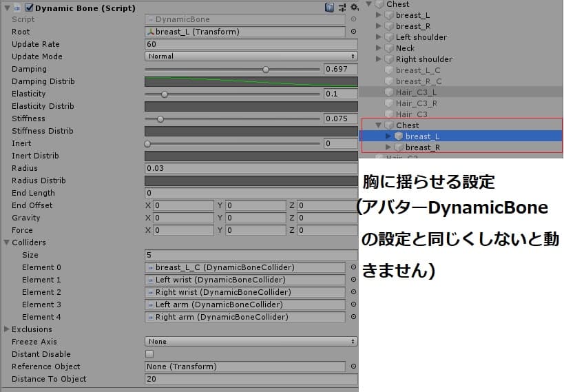Click the End Offset Z input field

point(327,205)
